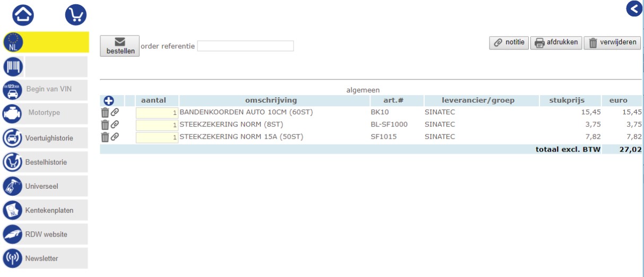This screenshot has height=277, width=644.
Task: Click the bestellen order button
Action: click(x=119, y=46)
